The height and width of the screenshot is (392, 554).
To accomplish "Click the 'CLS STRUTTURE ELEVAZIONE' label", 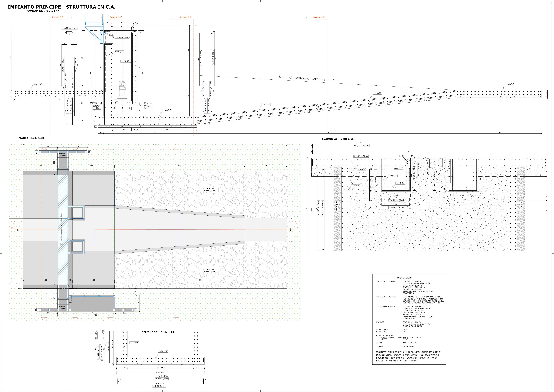I will point(386,297).
